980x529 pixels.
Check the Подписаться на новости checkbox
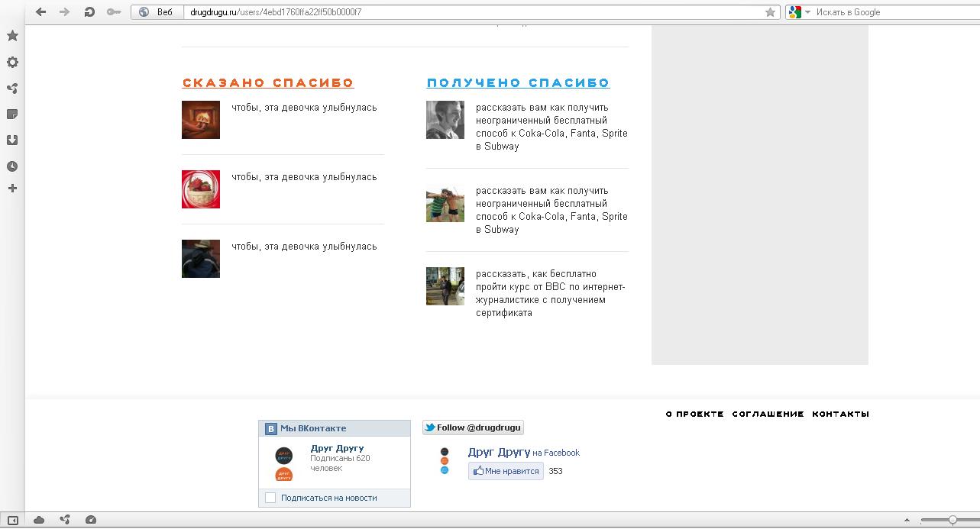pos(270,498)
